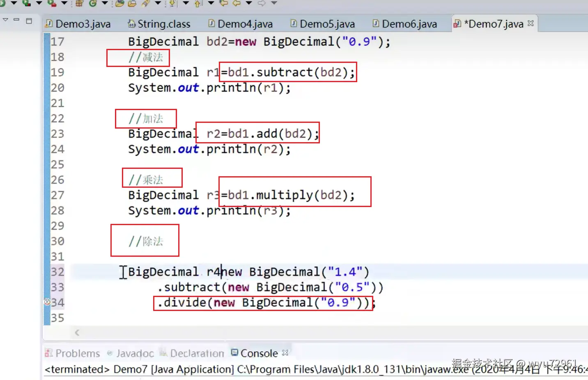This screenshot has width=588, height=380.
Task: Select the *Demo7.java editor tab
Action: tap(496, 24)
